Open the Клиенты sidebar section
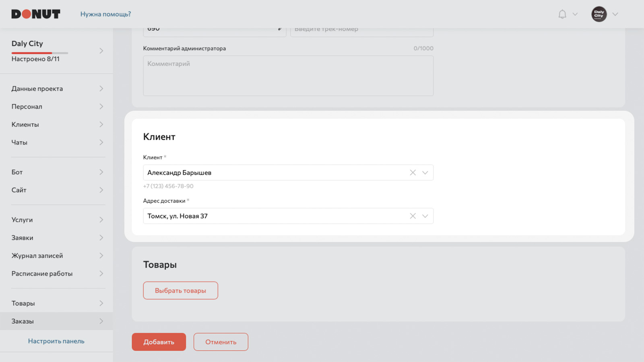The width and height of the screenshot is (644, 362). pyautogui.click(x=56, y=124)
